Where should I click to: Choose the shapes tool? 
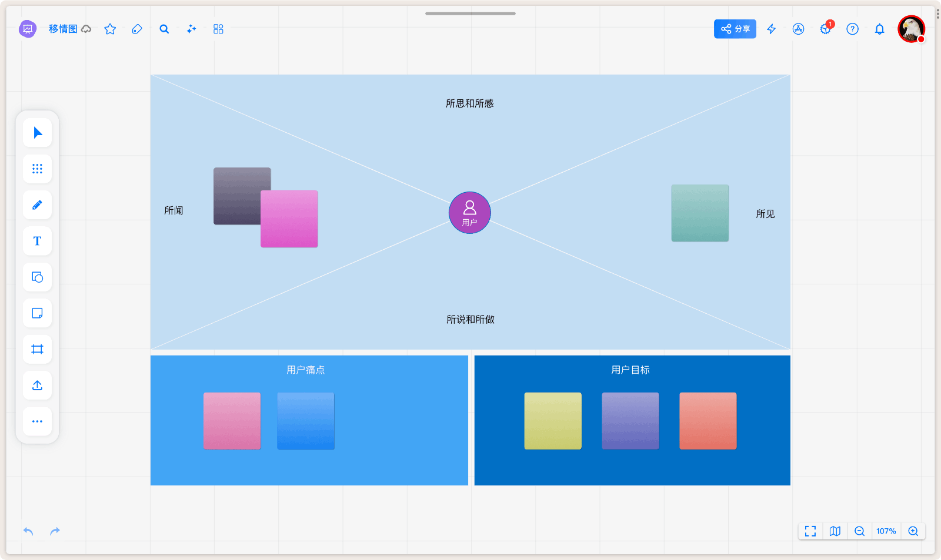coord(37,277)
